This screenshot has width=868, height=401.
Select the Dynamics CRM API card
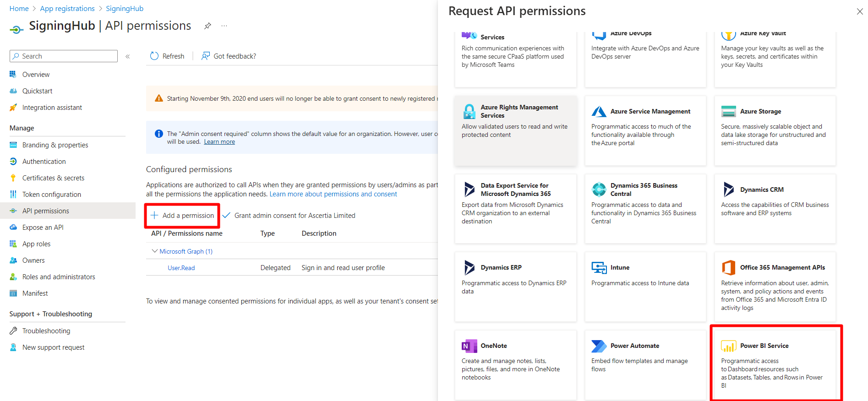click(x=775, y=208)
